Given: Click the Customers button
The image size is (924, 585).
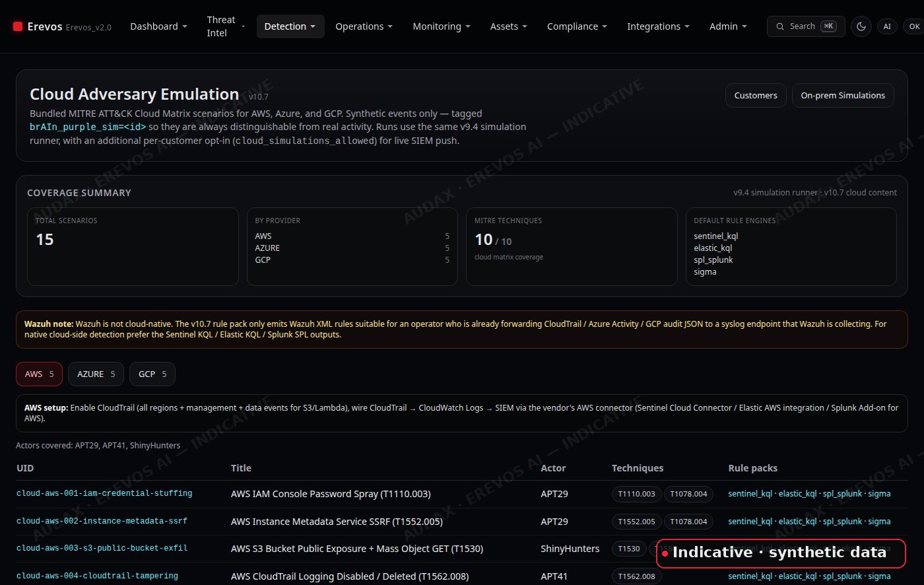Looking at the screenshot, I should [x=756, y=95].
